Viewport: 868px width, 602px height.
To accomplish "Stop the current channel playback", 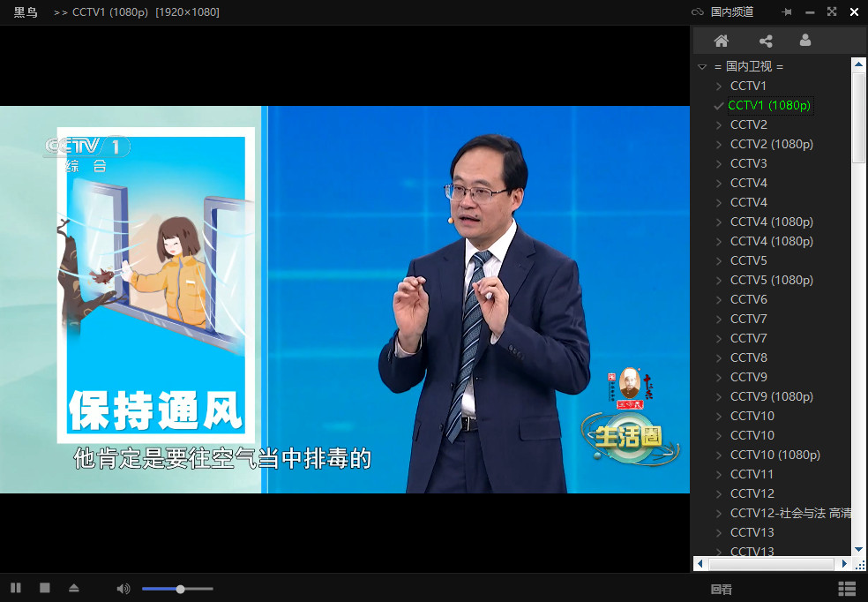I will 45,588.
